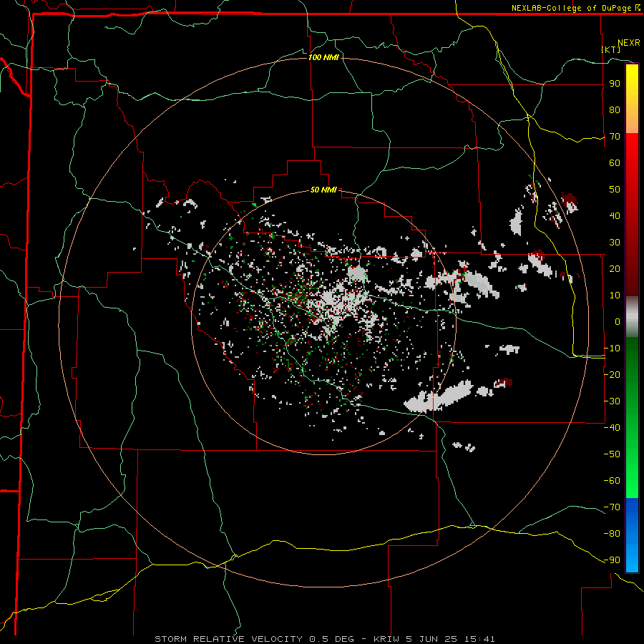Click the NEXR label at top right
This screenshot has height=644, width=644.
pos(629,43)
